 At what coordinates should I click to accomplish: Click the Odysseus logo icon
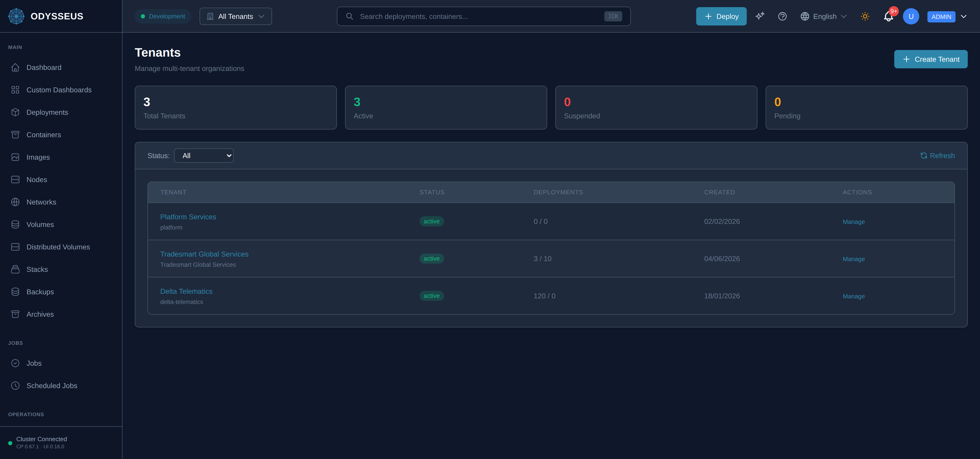(x=16, y=16)
